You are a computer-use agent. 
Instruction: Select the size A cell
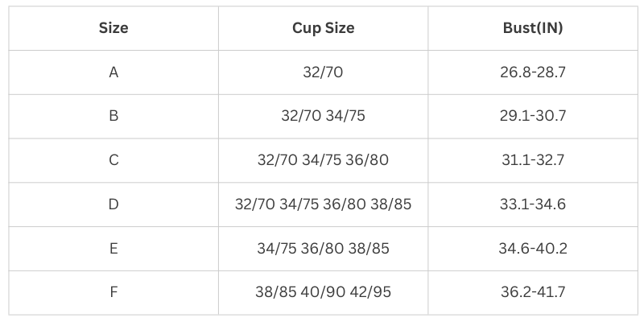point(114,72)
